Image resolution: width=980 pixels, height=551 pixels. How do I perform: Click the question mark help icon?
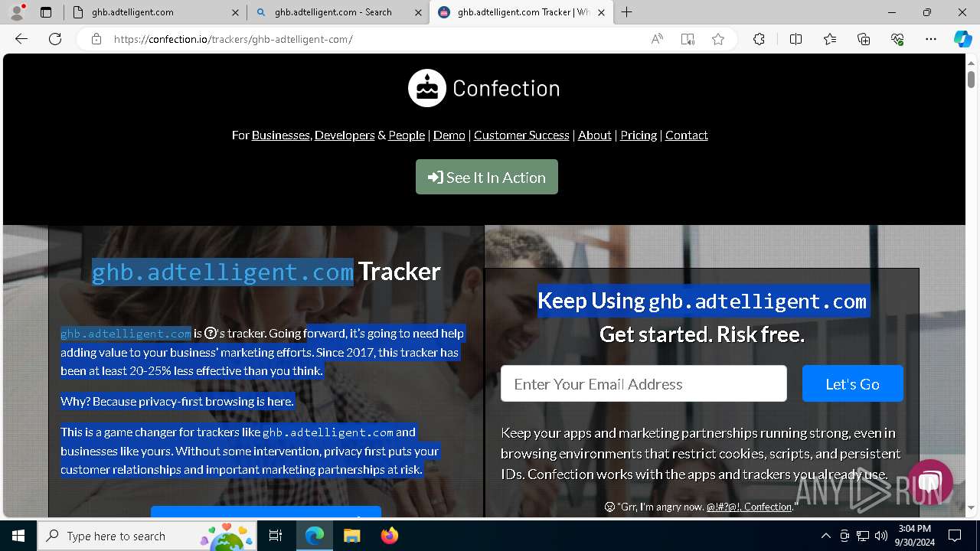click(x=211, y=334)
